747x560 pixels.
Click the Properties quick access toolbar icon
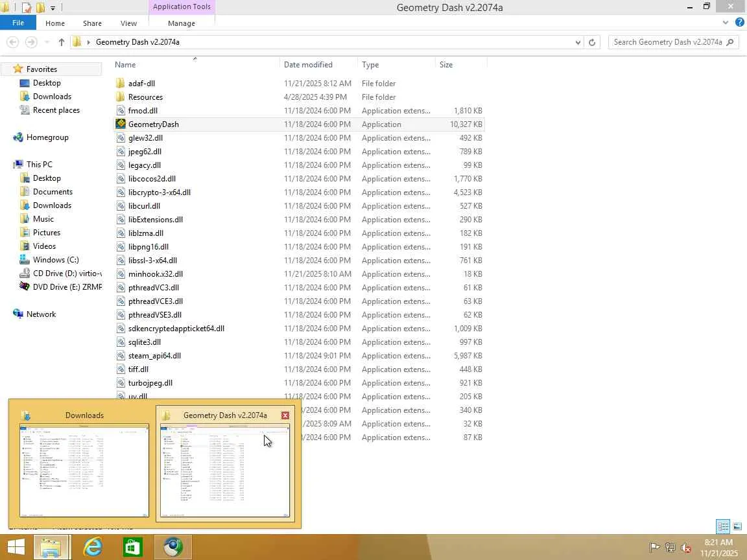(27, 7)
